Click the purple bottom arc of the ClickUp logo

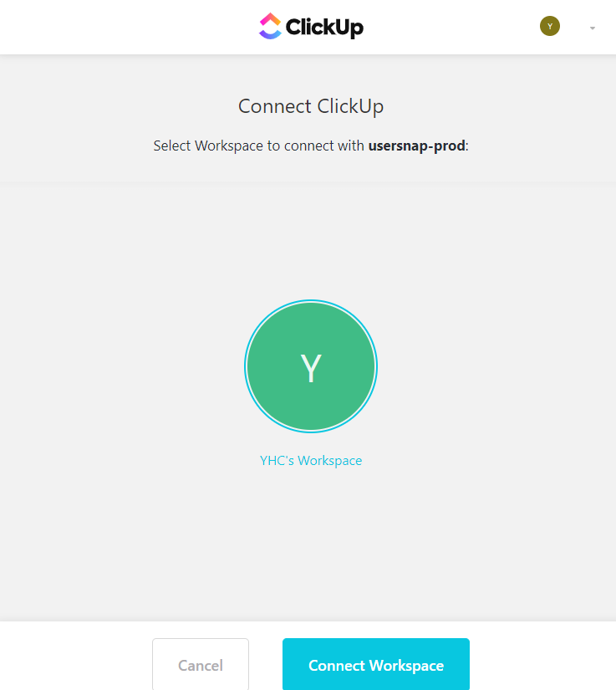(x=270, y=34)
